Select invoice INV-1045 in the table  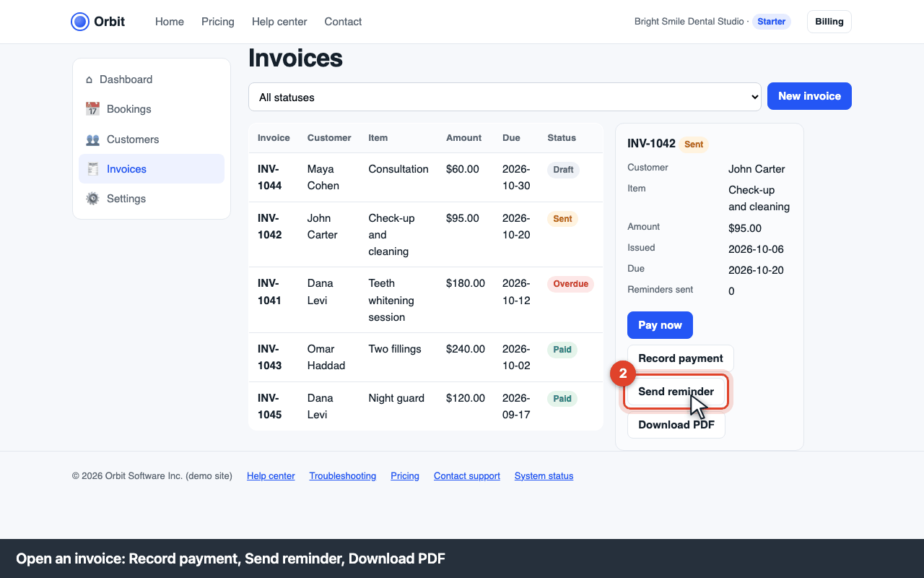(x=426, y=406)
